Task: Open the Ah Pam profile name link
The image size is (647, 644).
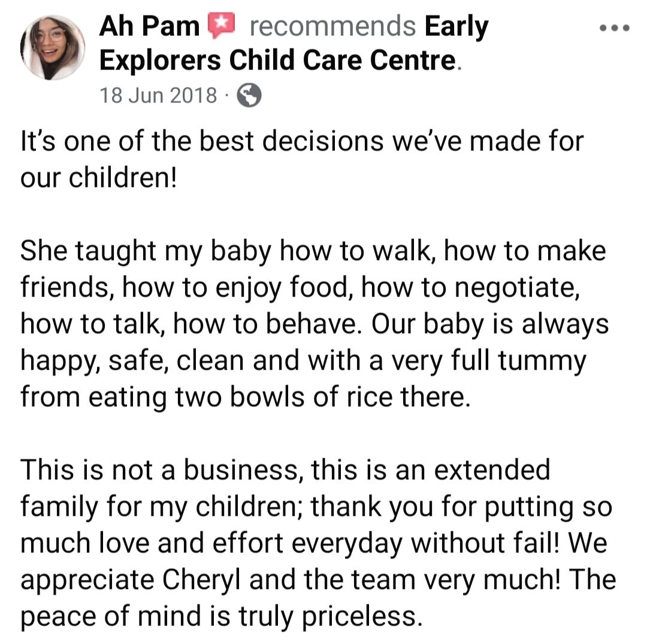Action: tap(149, 27)
